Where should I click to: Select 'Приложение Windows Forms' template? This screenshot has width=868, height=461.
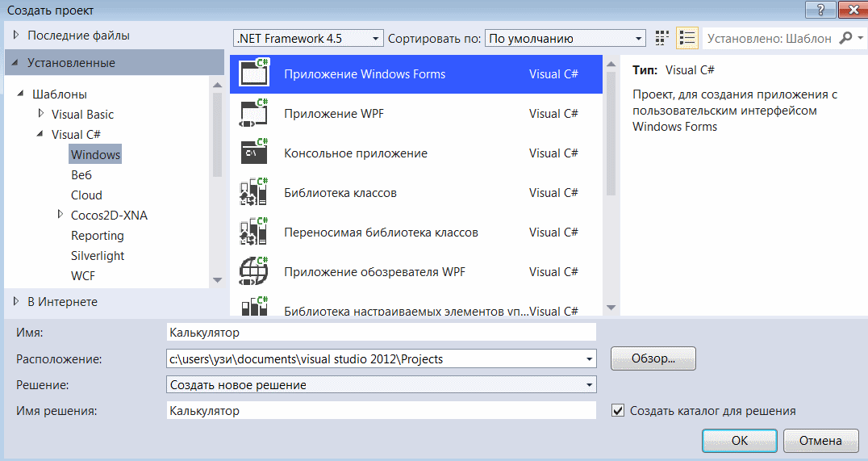coord(416,73)
